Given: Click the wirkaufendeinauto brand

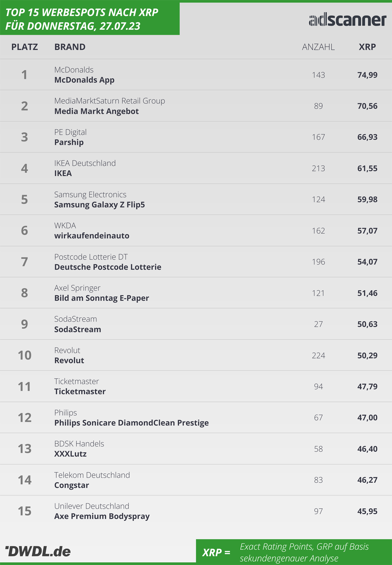Looking at the screenshot, I should [92, 236].
